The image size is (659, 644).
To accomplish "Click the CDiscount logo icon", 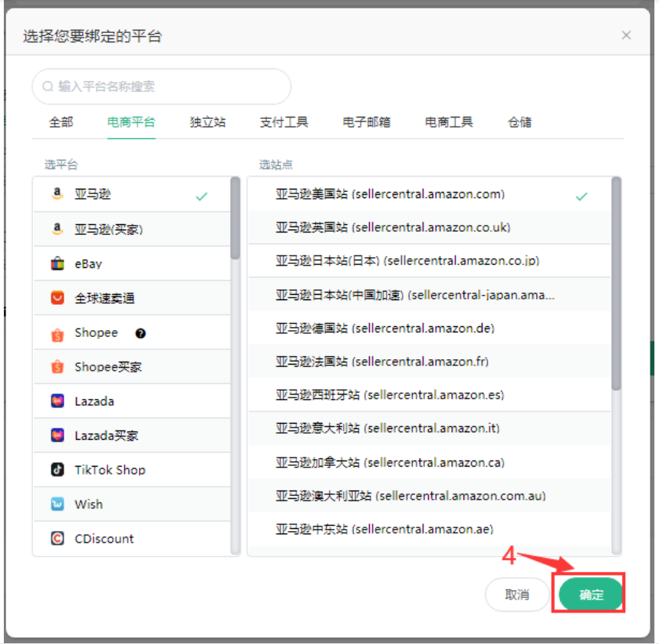I will (x=57, y=539).
